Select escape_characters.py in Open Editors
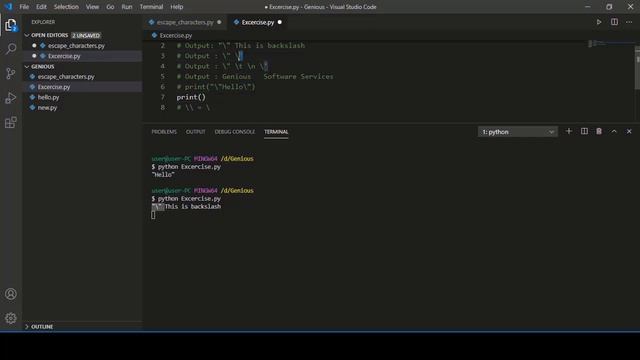Viewport: 640px width, 360px height. coord(76,46)
